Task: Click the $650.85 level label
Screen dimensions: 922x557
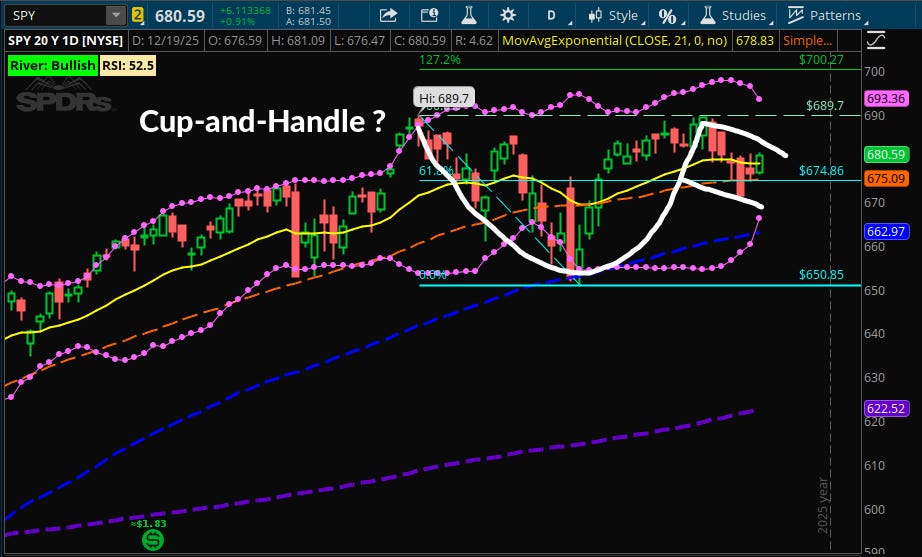Action: pyautogui.click(x=821, y=274)
